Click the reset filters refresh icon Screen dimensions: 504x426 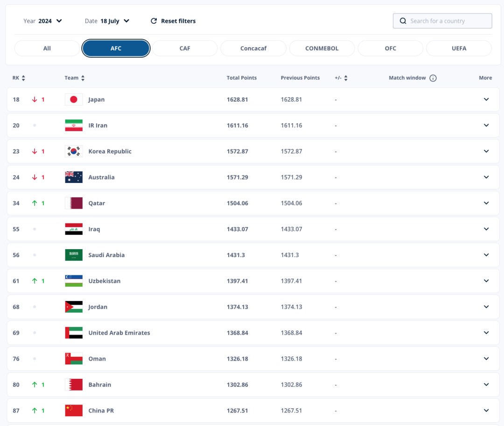pos(154,21)
